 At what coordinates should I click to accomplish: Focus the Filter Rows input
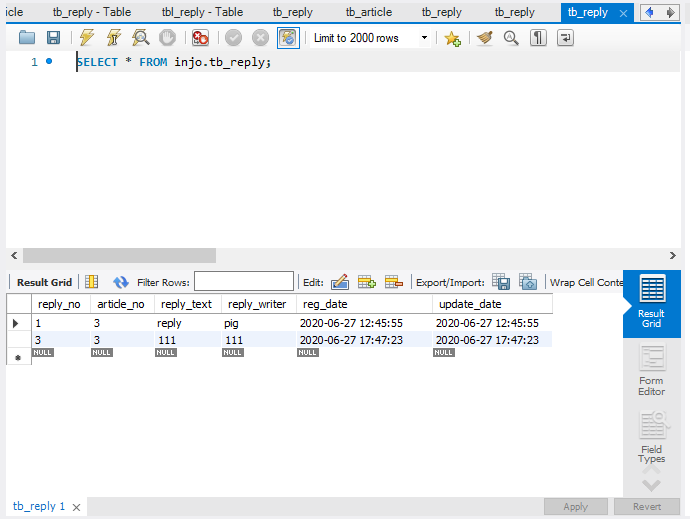[x=244, y=281]
